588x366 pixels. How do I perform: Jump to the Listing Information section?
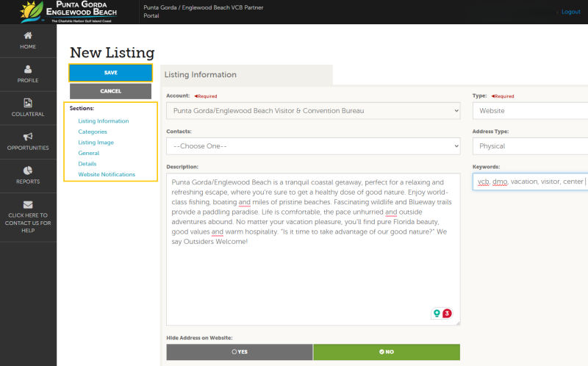click(x=104, y=121)
